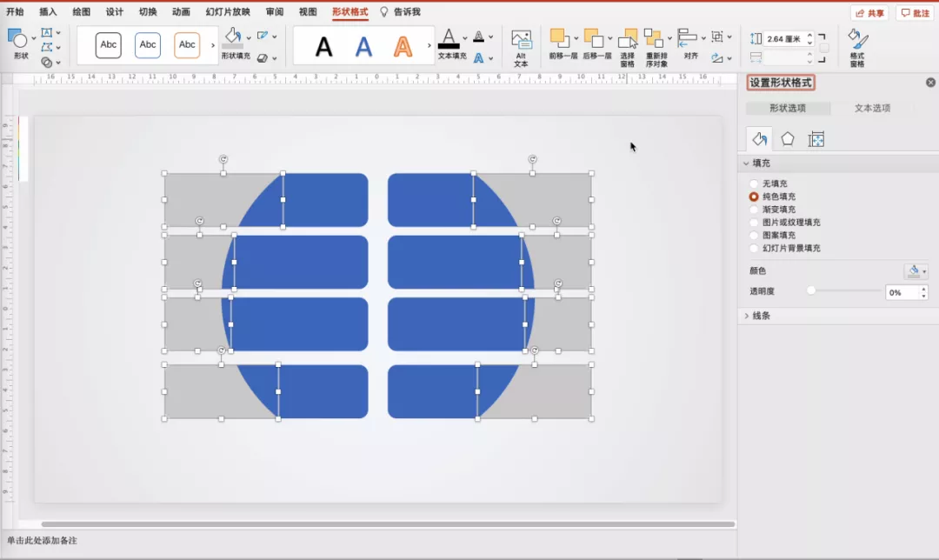Click the group objects icon
The width and height of the screenshot is (939, 560).
[x=717, y=37]
